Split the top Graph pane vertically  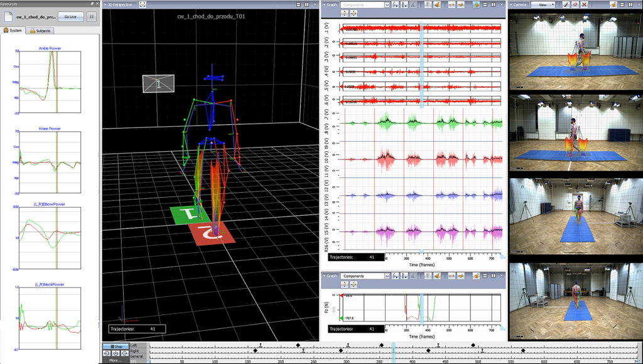pyautogui.click(x=493, y=4)
